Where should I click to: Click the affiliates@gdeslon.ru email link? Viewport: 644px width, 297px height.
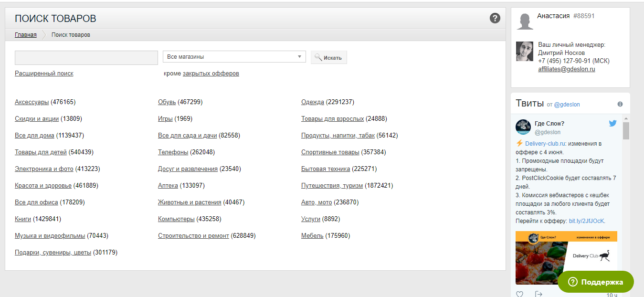tap(566, 69)
